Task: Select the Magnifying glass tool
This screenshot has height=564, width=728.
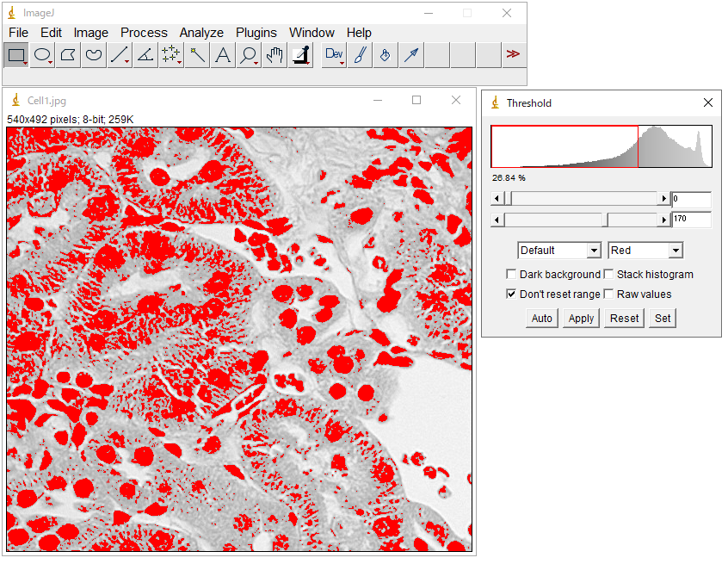Action: tap(249, 55)
